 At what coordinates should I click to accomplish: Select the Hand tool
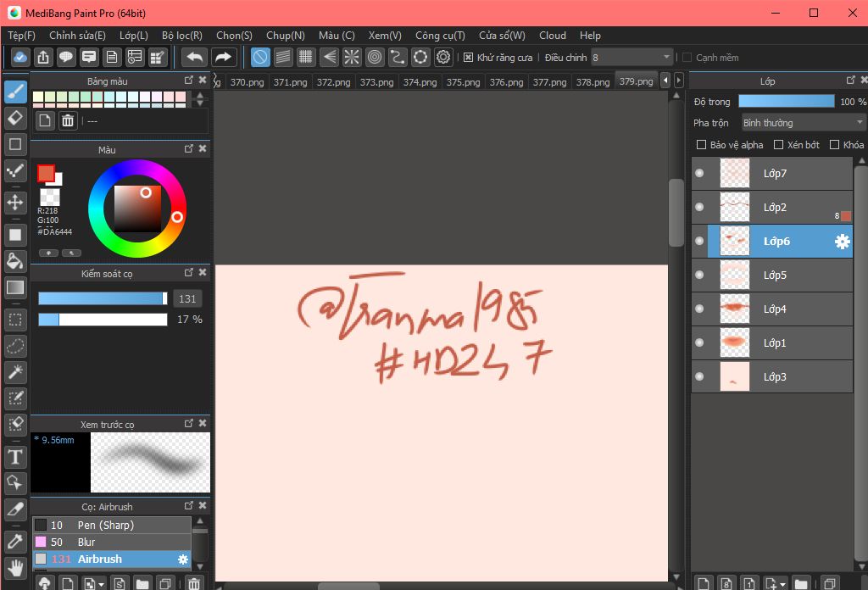tap(15, 568)
